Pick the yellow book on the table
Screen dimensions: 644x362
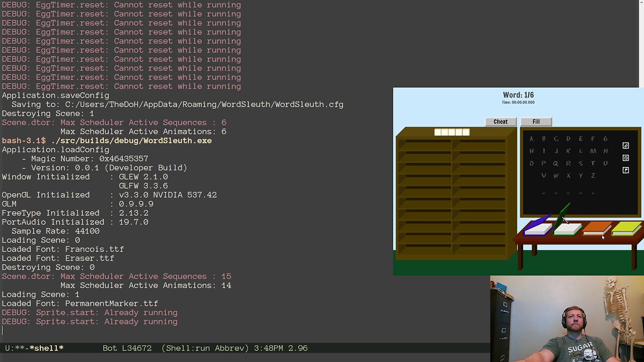pos(627,228)
